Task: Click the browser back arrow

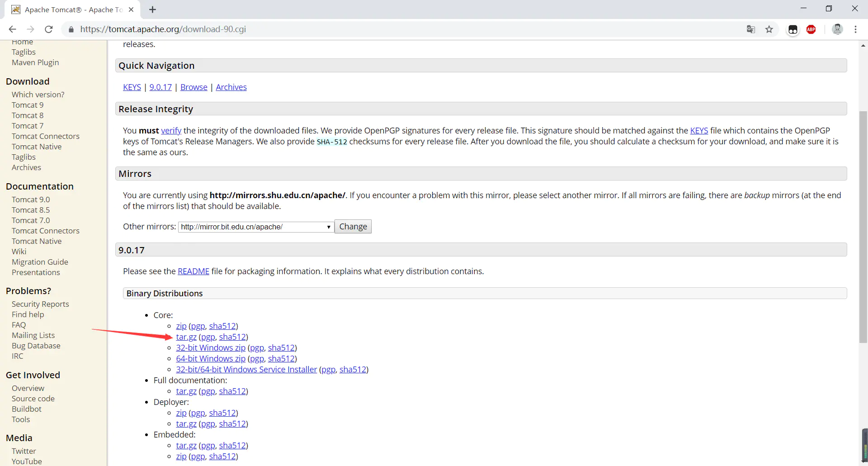Action: pyautogui.click(x=13, y=29)
